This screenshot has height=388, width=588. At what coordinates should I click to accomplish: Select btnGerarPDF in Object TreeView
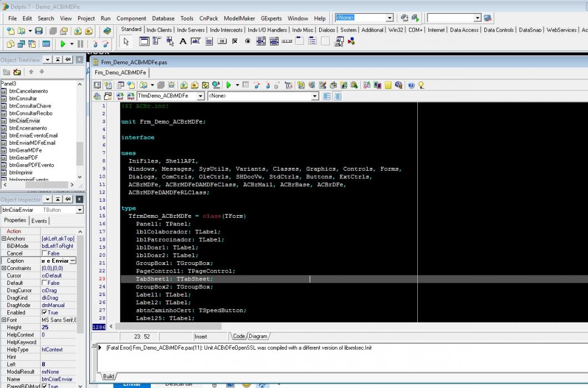[x=23, y=157]
